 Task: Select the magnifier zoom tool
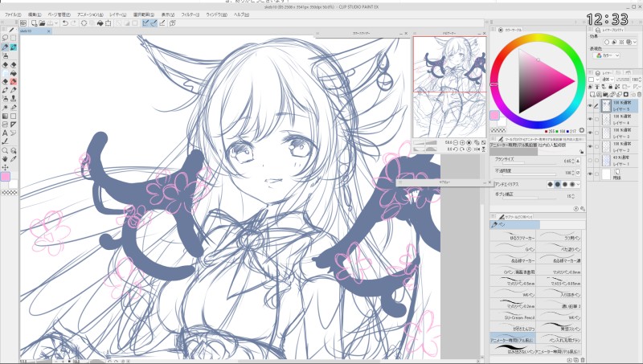tap(5, 150)
